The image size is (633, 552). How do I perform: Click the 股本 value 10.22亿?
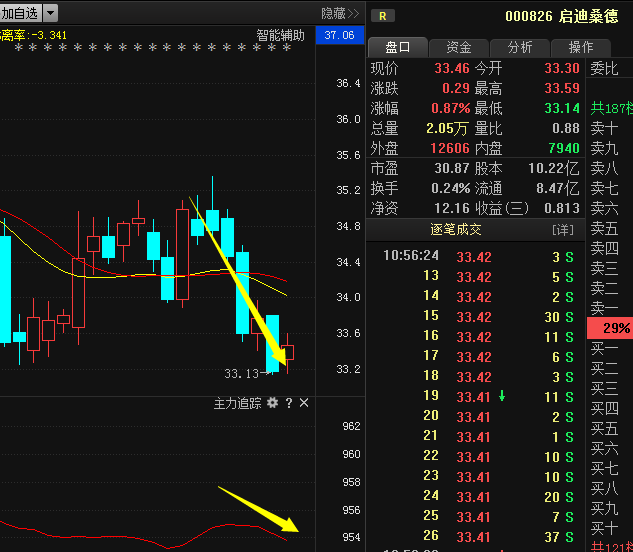(x=554, y=168)
